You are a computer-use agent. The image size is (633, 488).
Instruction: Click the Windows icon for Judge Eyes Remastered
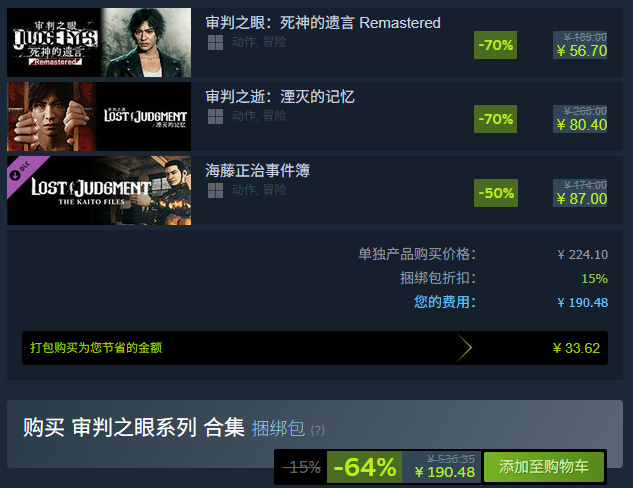[215, 42]
